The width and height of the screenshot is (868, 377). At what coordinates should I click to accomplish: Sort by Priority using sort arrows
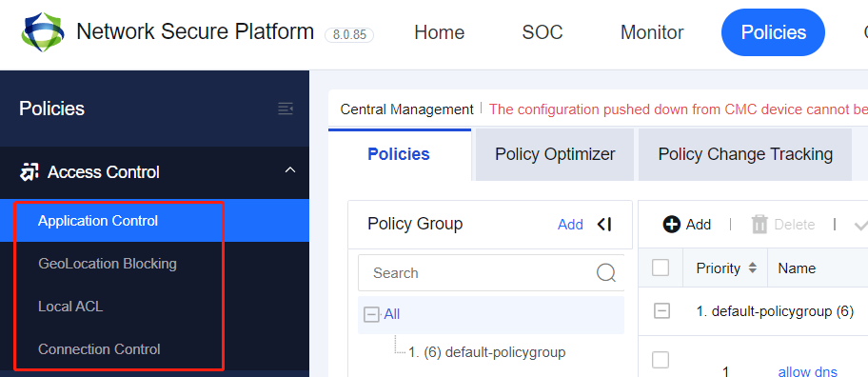[752, 268]
